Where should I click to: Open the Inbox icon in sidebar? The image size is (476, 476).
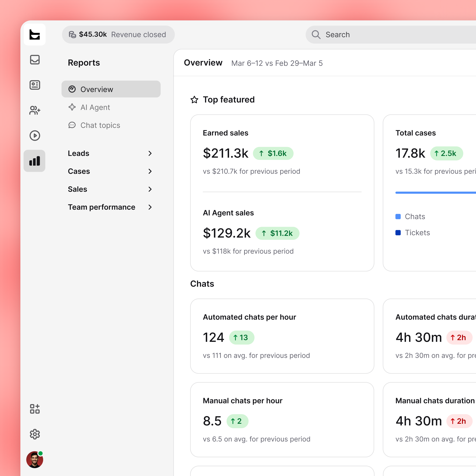click(35, 60)
